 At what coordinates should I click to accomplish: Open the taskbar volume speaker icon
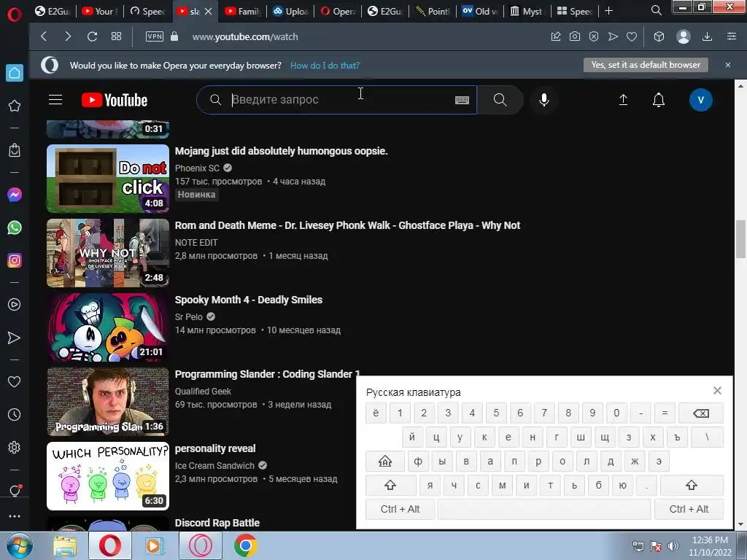point(673,546)
